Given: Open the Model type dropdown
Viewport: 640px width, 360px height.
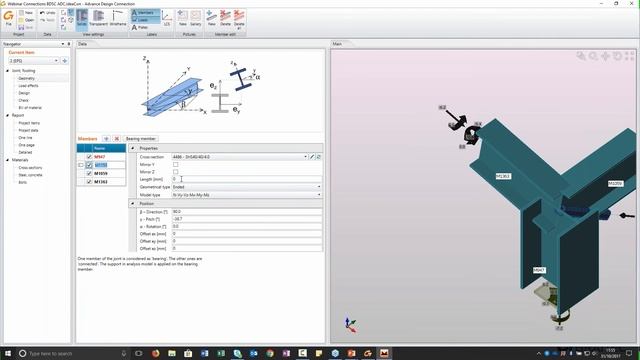Looking at the screenshot, I should tap(319, 195).
